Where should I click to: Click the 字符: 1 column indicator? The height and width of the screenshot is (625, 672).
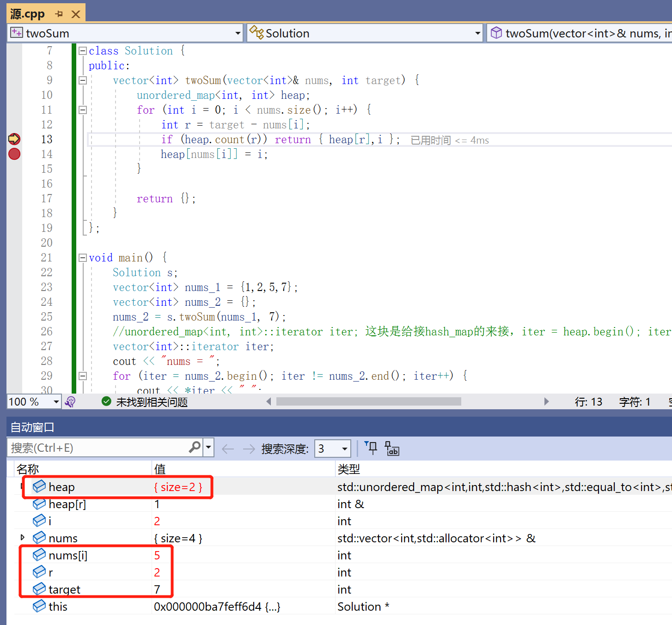click(635, 402)
